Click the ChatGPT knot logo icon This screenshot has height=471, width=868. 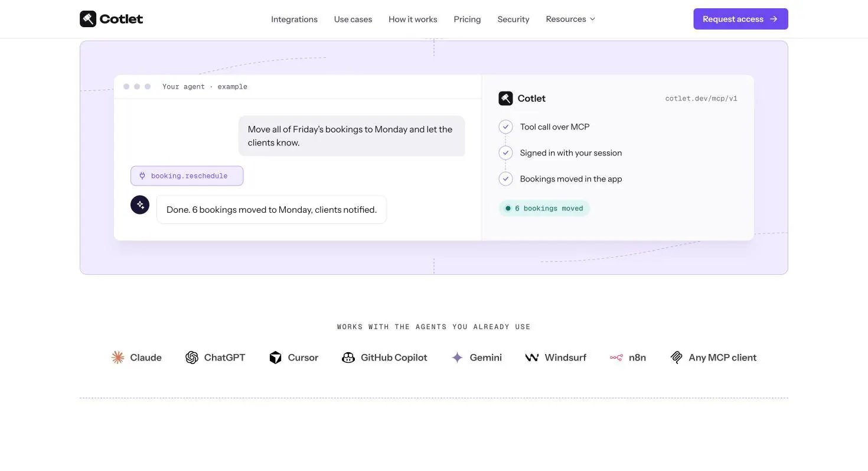pos(192,358)
